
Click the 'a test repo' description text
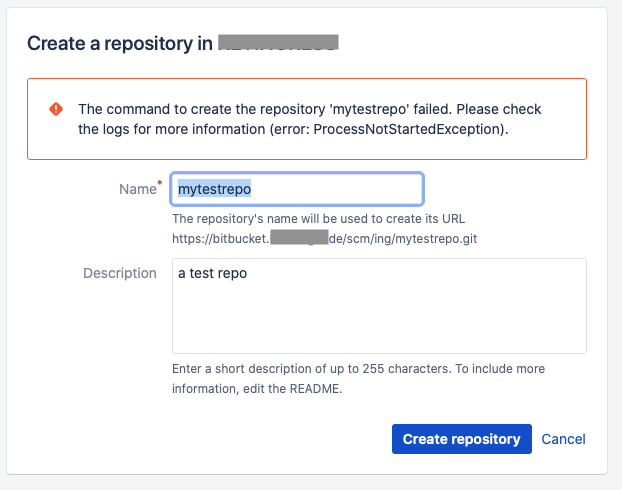[x=213, y=273]
